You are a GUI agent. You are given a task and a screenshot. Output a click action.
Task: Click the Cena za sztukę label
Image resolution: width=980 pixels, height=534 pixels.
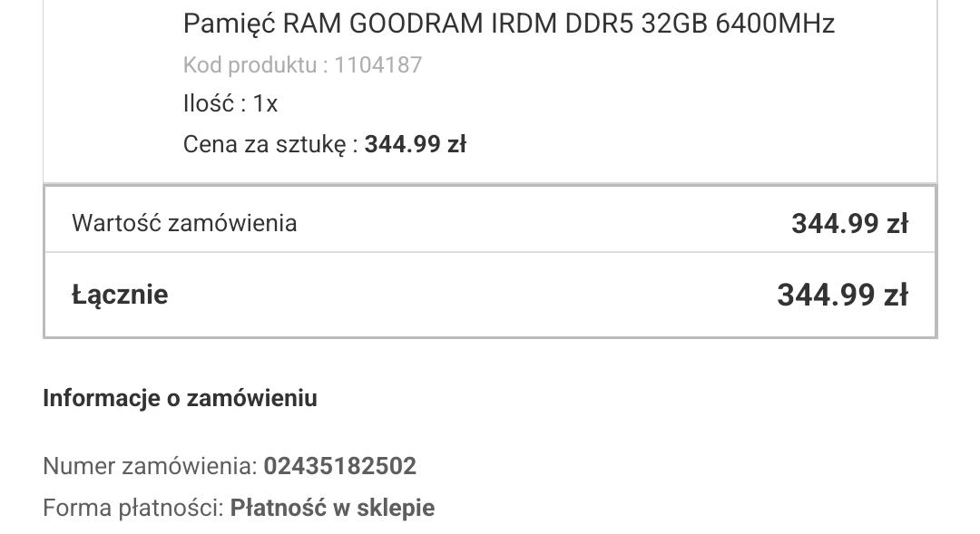pyautogui.click(x=269, y=144)
